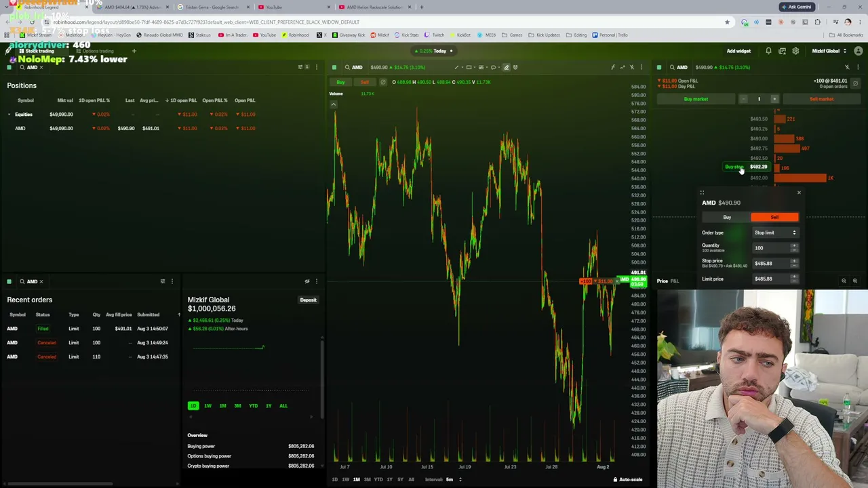Select the rectangle shape tool on the chart

click(469, 67)
